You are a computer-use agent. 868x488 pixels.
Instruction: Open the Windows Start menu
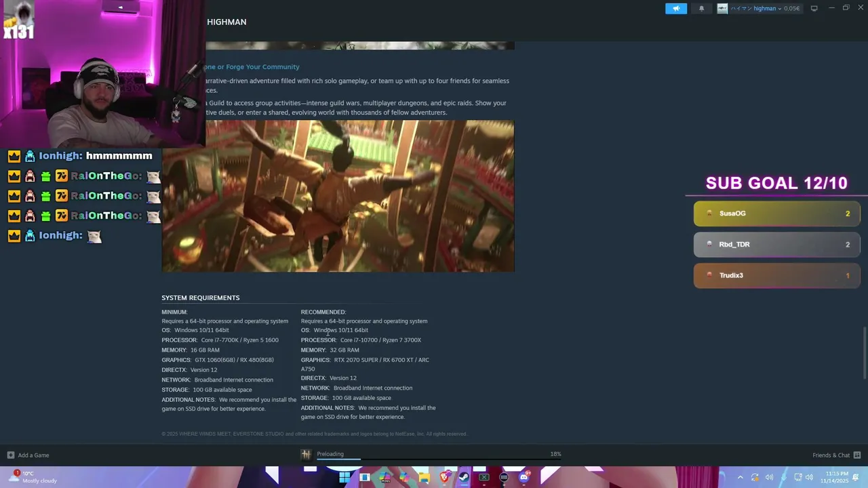tap(344, 477)
